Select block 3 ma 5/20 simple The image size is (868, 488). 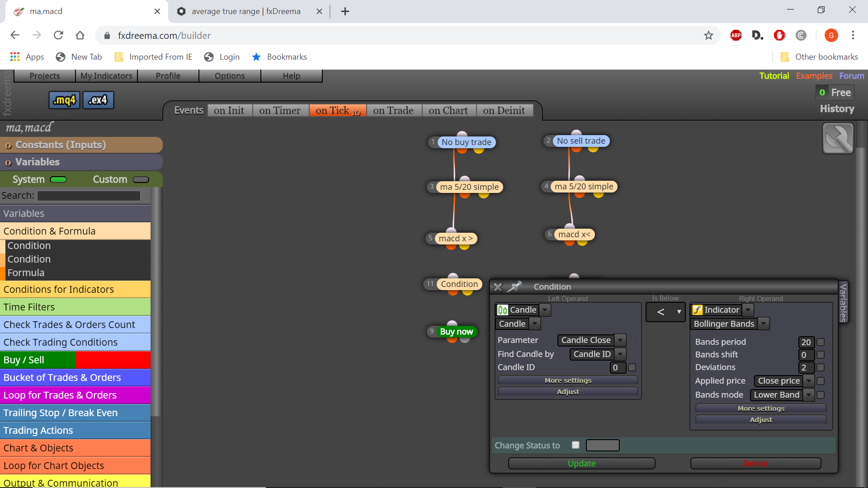point(469,187)
